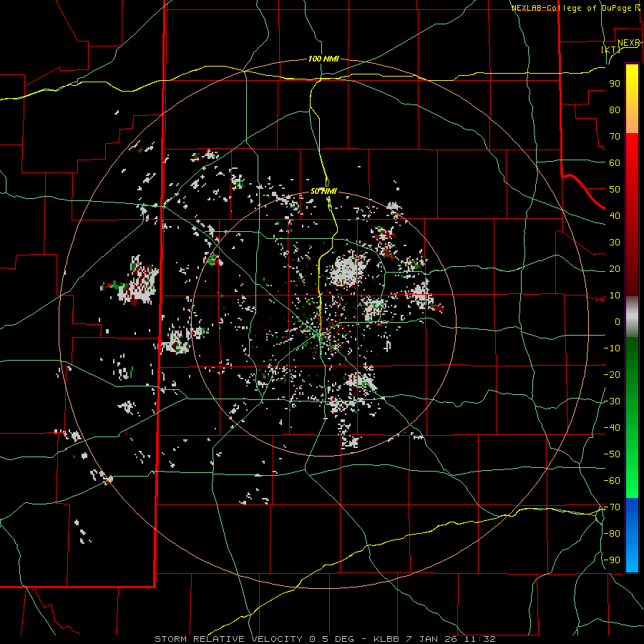644x644 pixels.
Task: Click the "20" value on the velocity scale
Action: (x=615, y=269)
